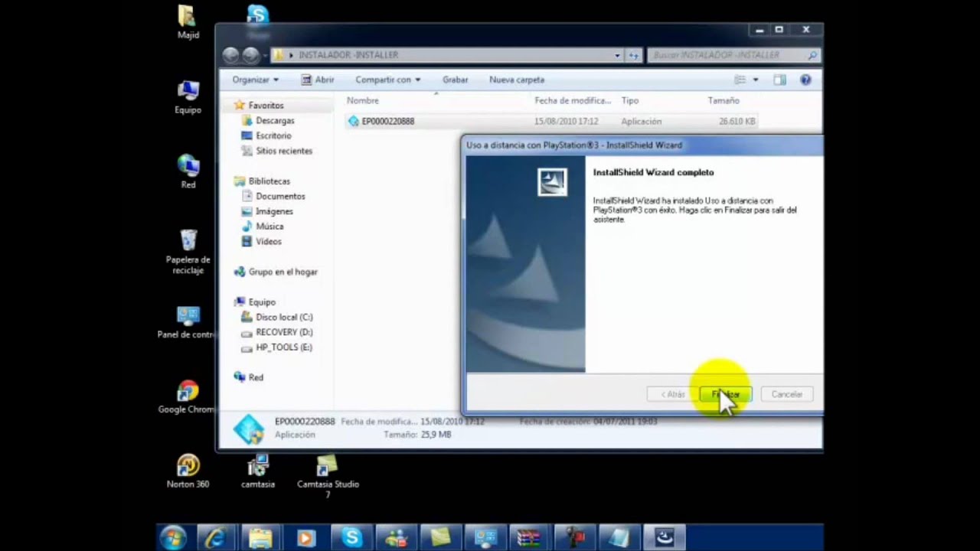Image resolution: width=980 pixels, height=551 pixels.
Task: Open the media player taskbar icon
Action: pos(305,538)
